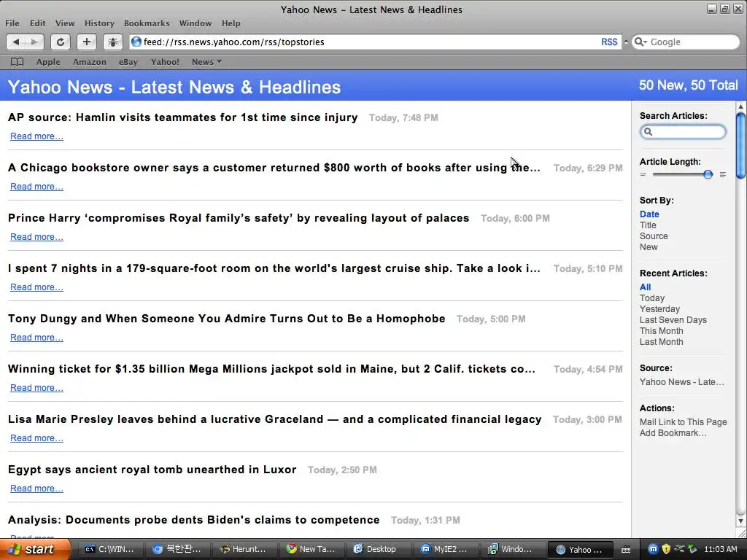Open the View menu

(x=65, y=23)
